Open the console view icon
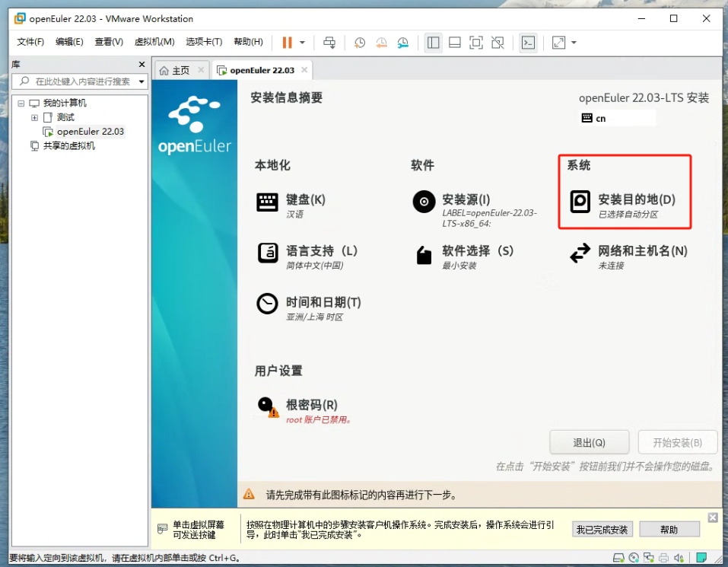The width and height of the screenshot is (728, 567). click(x=528, y=43)
